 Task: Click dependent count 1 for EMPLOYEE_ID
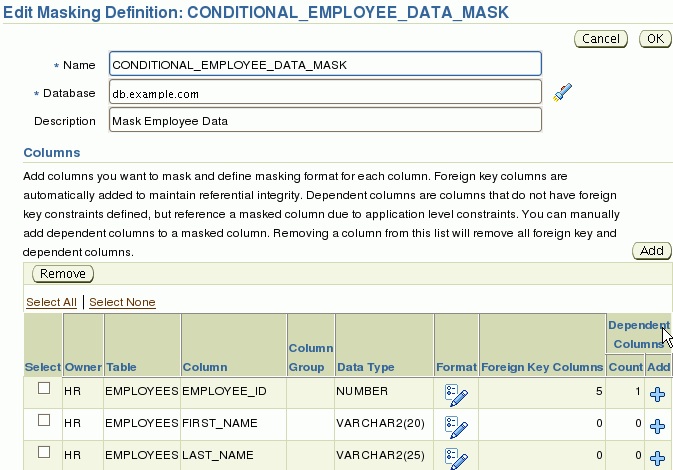(638, 391)
